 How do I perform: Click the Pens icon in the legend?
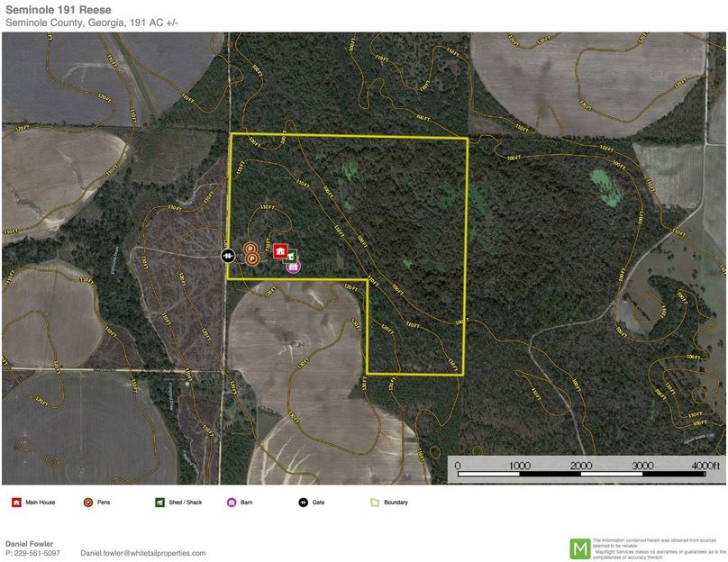87,503
